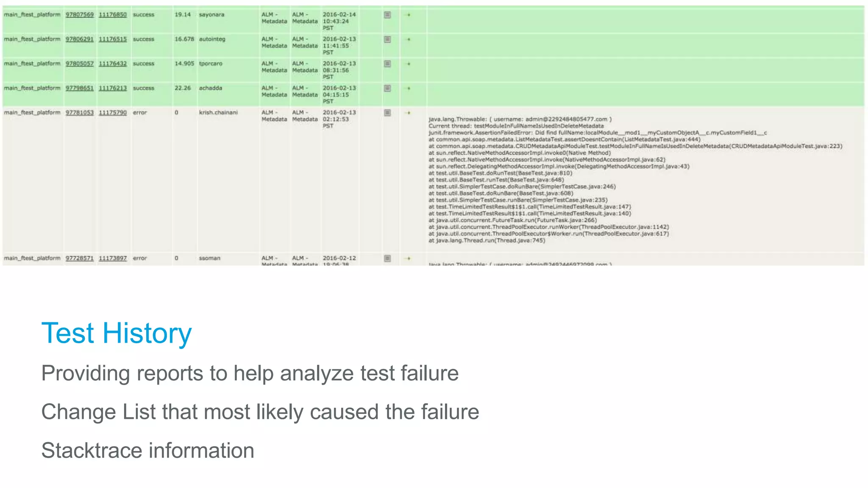
Task: Open log icon for krish.chainani's error row
Action: [x=387, y=113]
